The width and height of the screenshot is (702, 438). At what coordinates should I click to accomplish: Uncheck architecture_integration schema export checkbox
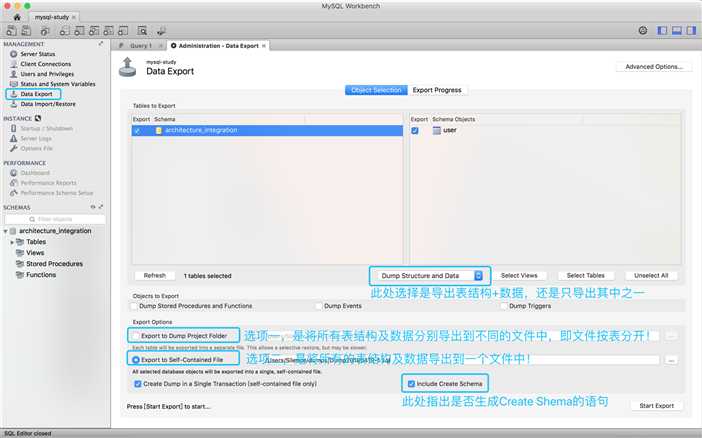pos(137,131)
